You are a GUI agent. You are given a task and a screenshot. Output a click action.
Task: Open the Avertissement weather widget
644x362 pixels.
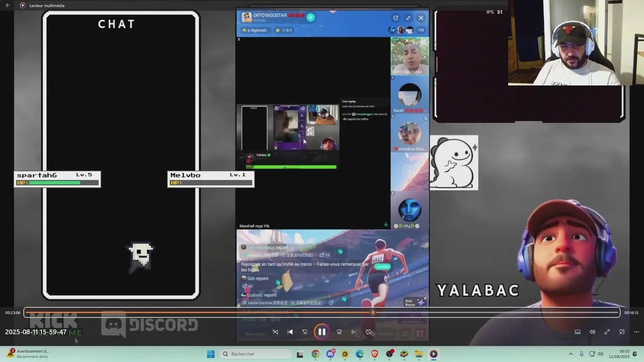(x=28, y=354)
